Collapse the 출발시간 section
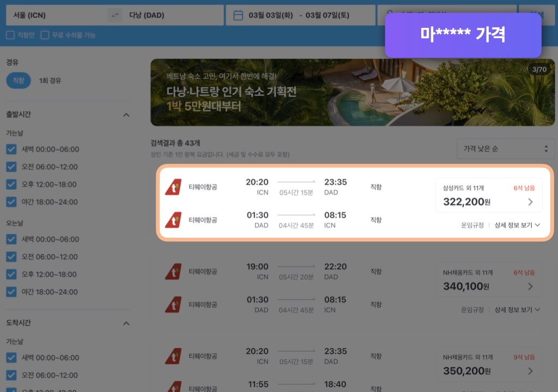Screen dimensions: 558x392 coord(126,114)
